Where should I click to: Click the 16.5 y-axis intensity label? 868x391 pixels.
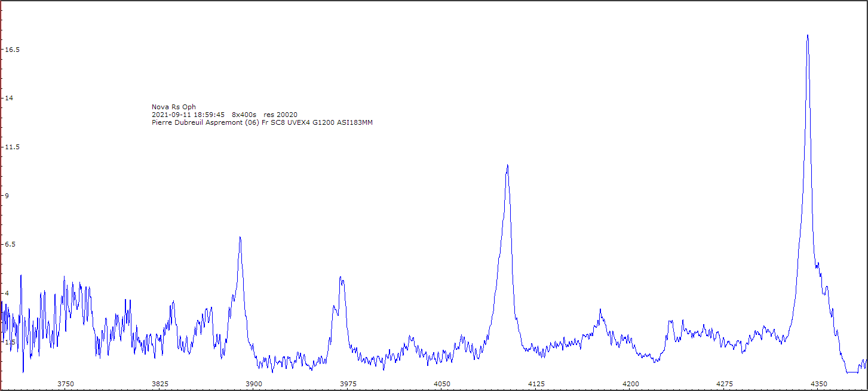coord(13,50)
